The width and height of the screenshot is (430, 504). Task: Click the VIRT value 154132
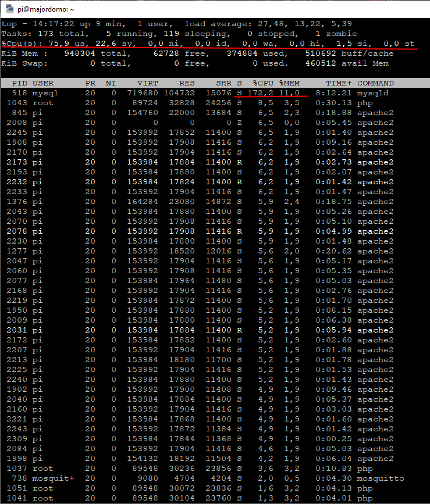coord(143,459)
